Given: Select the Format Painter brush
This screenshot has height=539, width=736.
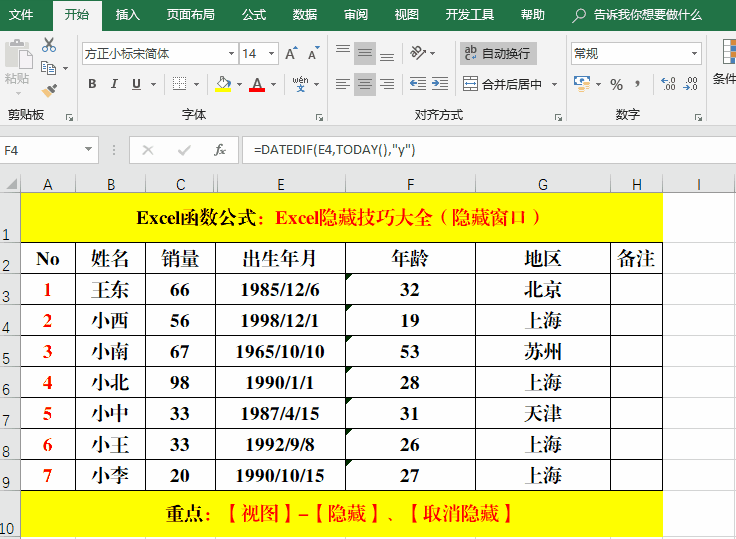Looking at the screenshot, I should 49,90.
